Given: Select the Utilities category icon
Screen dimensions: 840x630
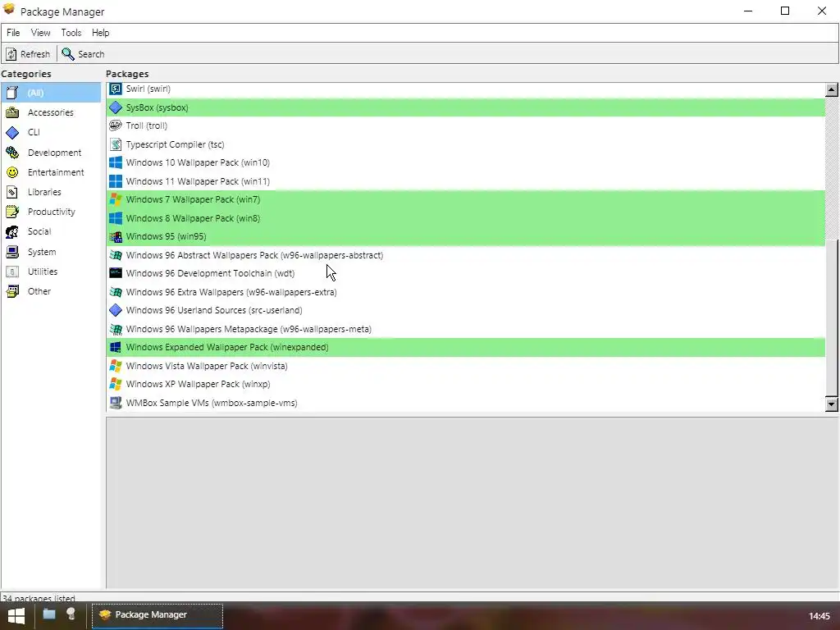Looking at the screenshot, I should (x=12, y=272).
